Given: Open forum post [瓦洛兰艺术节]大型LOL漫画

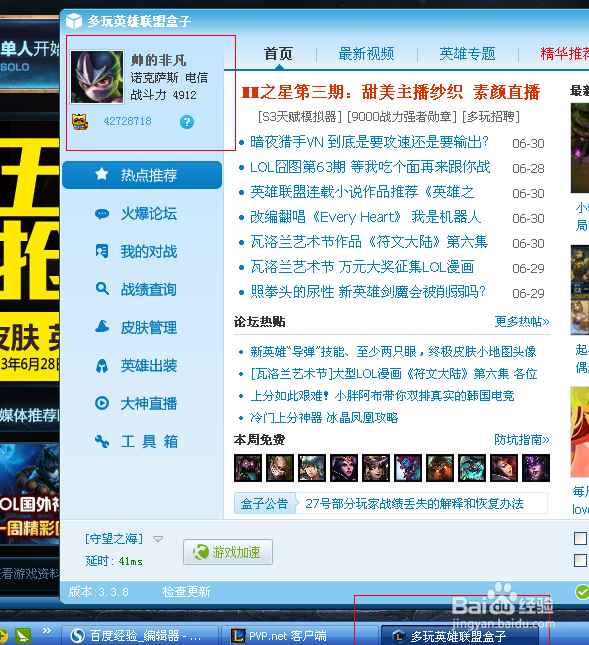Looking at the screenshot, I should pyautogui.click(x=394, y=374).
